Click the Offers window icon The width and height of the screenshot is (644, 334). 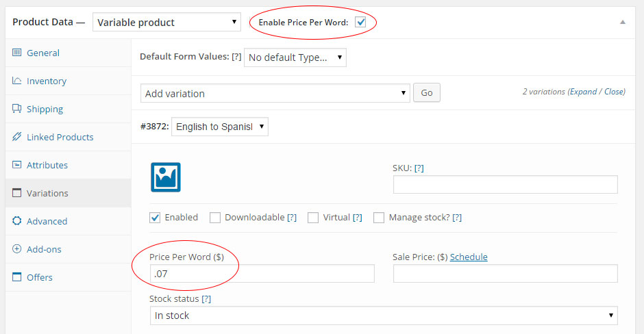pos(17,277)
